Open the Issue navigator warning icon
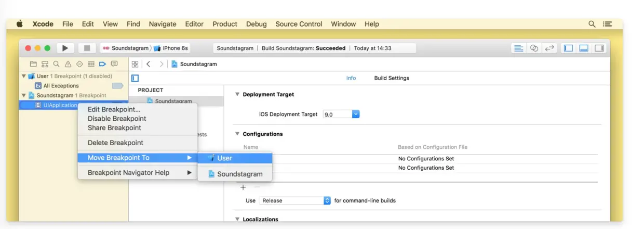Image resolution: width=644 pixels, height=229 pixels. (x=68, y=64)
